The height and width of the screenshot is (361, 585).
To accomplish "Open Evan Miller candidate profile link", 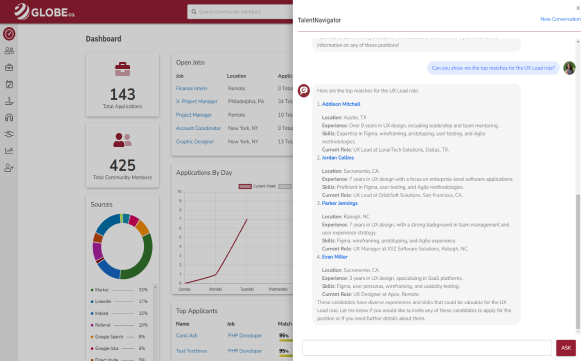I will (334, 257).
